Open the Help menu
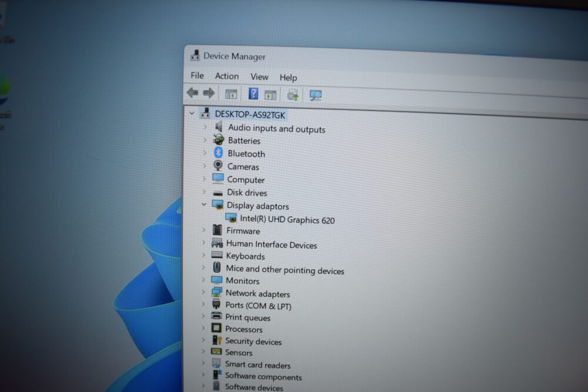 (x=288, y=78)
